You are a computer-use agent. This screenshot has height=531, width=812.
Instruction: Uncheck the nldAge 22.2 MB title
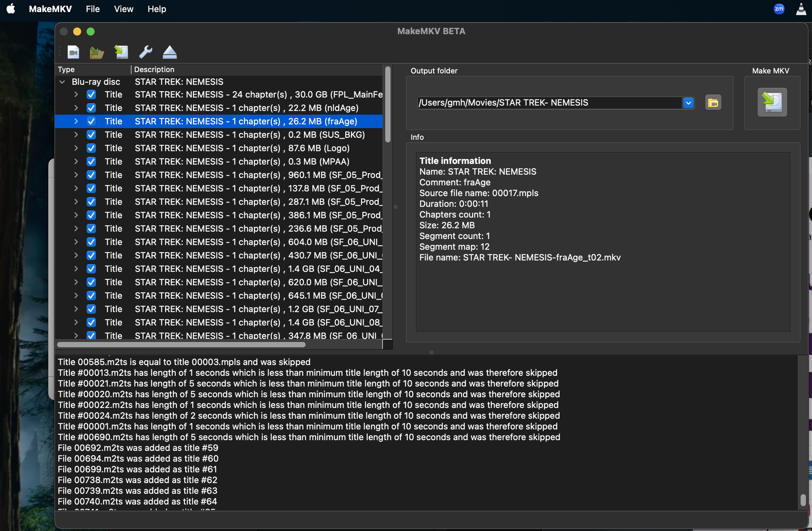pos(91,108)
